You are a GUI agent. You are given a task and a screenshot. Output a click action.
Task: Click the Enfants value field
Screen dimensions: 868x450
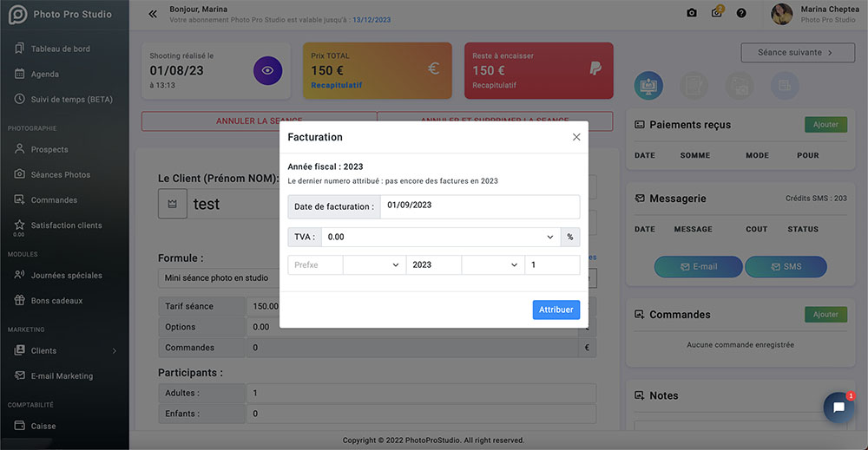421,414
